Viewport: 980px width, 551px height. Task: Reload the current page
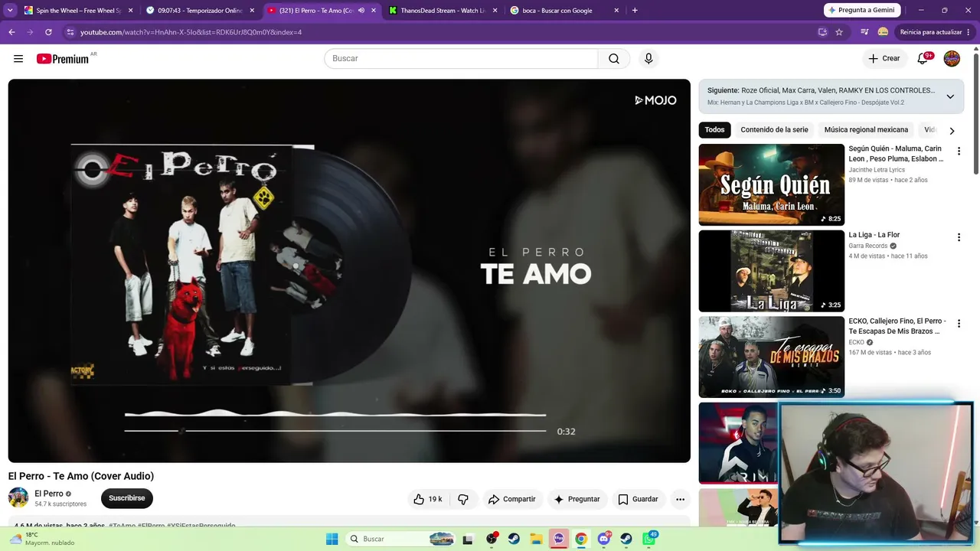point(48,32)
